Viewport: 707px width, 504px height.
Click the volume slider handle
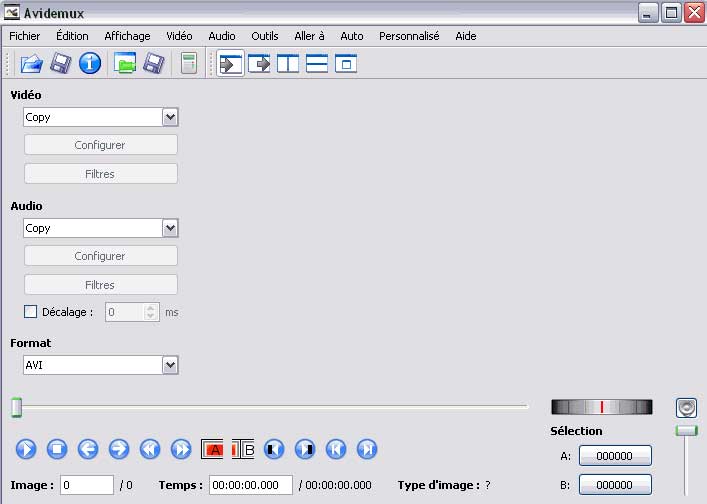(687, 431)
